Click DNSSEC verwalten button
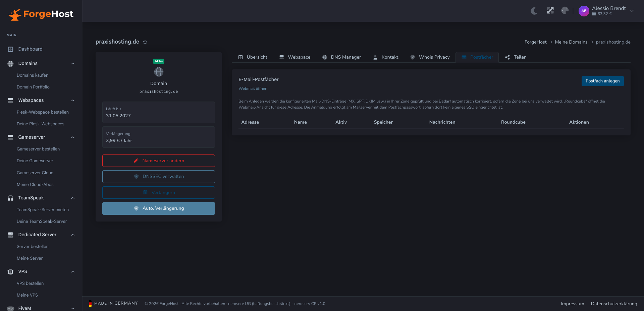This screenshot has height=311, width=644. pyautogui.click(x=159, y=177)
